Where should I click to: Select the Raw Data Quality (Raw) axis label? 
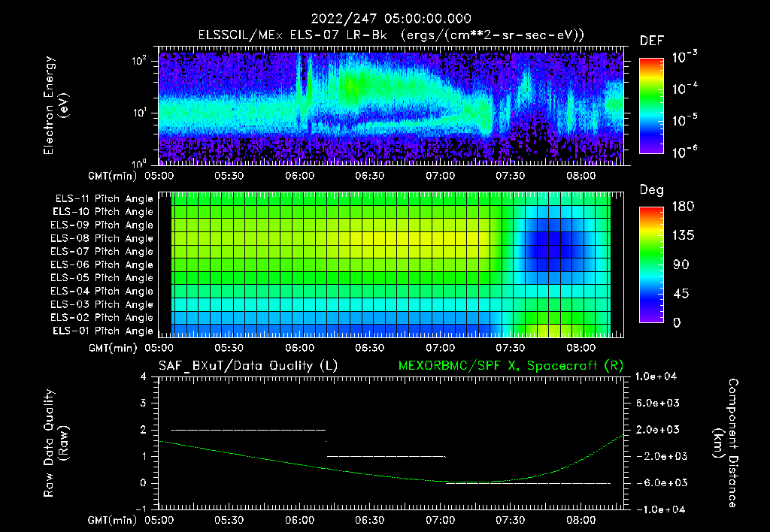(x=55, y=443)
